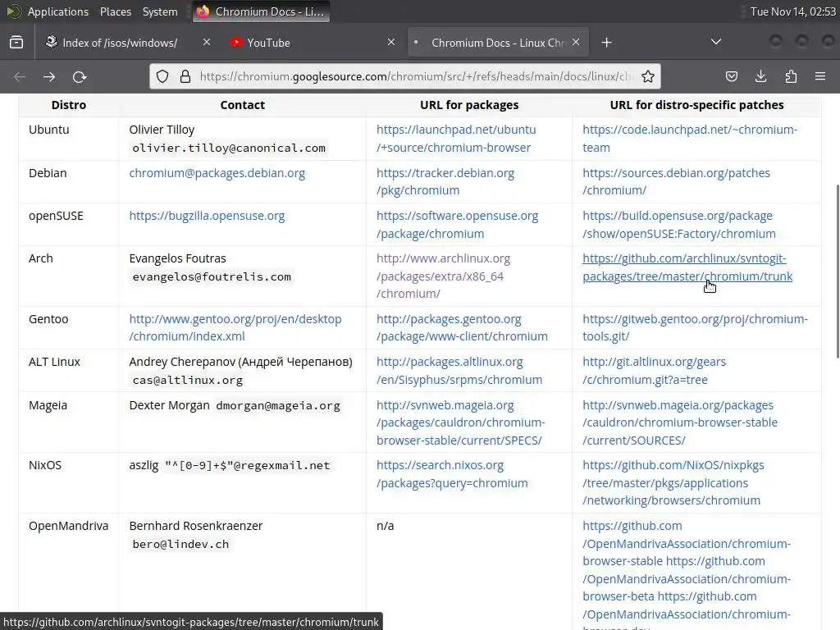Open the clock showing Tue Nov 14
Image resolution: width=840 pixels, height=630 pixels.
coord(793,11)
